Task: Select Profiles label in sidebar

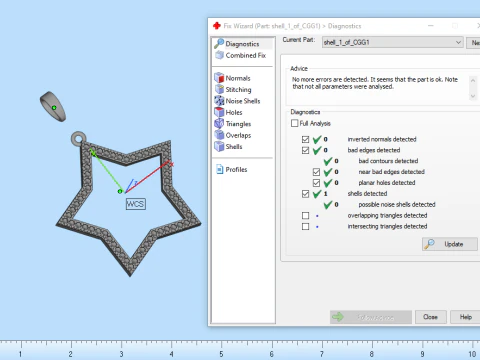Action: (x=236, y=169)
